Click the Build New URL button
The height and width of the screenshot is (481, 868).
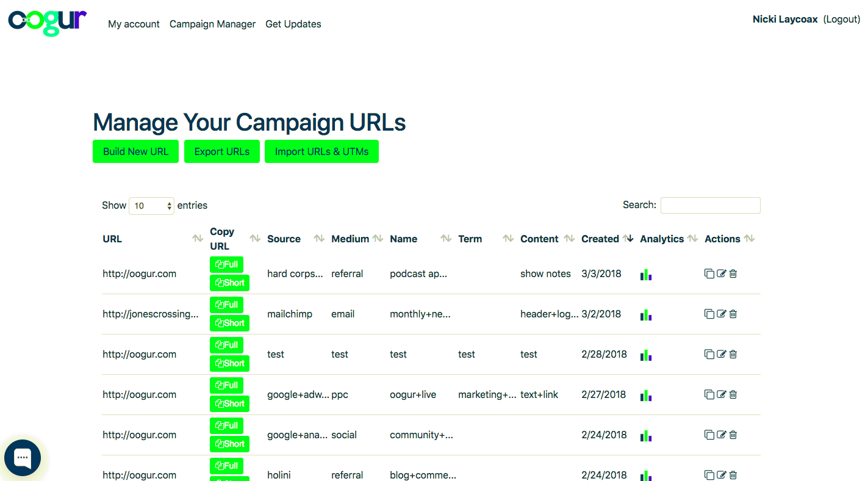135,151
